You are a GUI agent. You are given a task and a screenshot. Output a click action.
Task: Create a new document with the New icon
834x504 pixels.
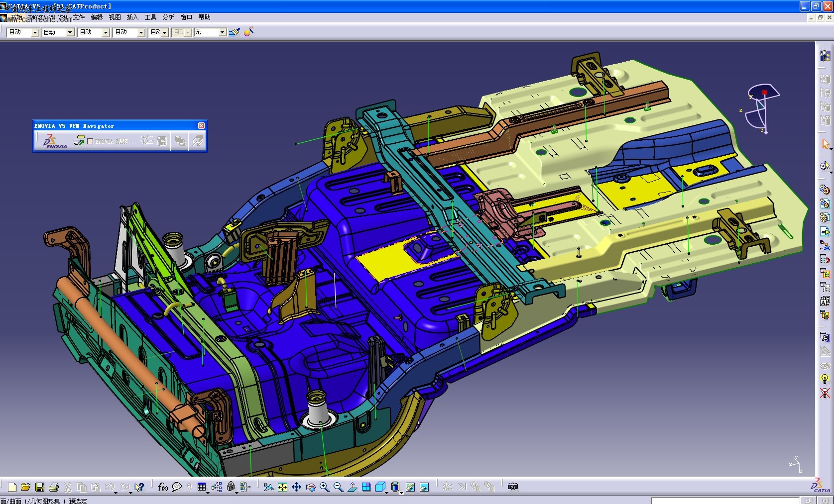tap(12, 487)
